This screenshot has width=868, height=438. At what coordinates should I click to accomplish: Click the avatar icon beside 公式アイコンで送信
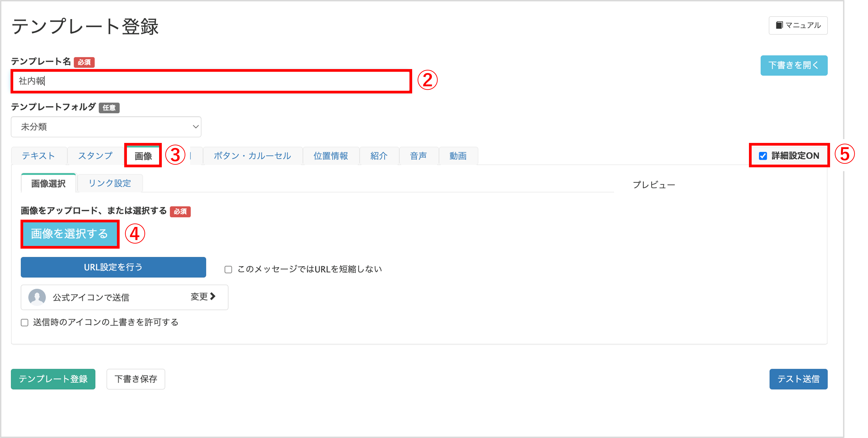coord(37,297)
